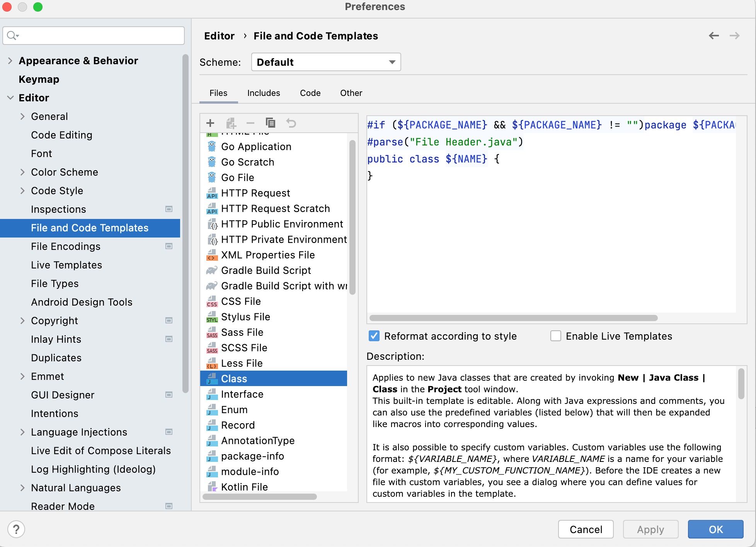Click the Gradle Build Script elephant icon
The width and height of the screenshot is (756, 547).
pos(212,270)
